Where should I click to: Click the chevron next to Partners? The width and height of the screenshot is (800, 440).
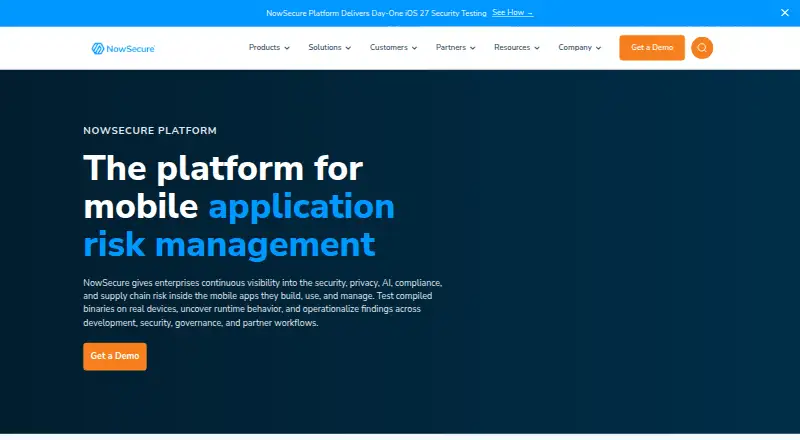click(472, 48)
